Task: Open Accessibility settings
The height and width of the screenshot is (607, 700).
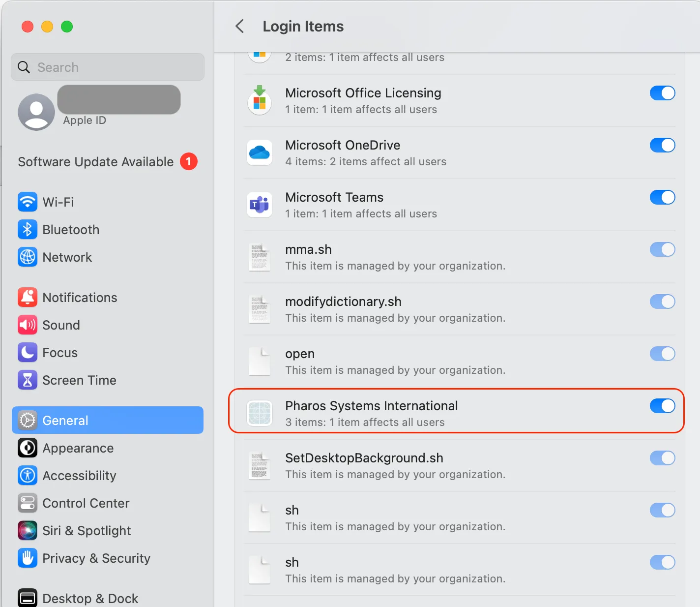Action: 107,475
